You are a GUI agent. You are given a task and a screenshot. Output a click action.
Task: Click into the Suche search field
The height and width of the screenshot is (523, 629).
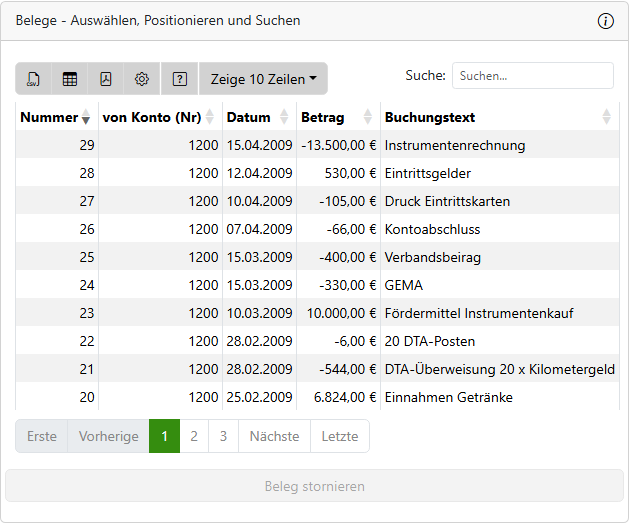(x=532, y=76)
